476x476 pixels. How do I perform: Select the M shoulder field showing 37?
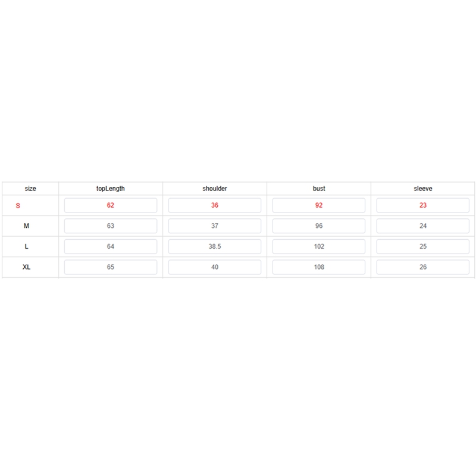[x=215, y=226]
